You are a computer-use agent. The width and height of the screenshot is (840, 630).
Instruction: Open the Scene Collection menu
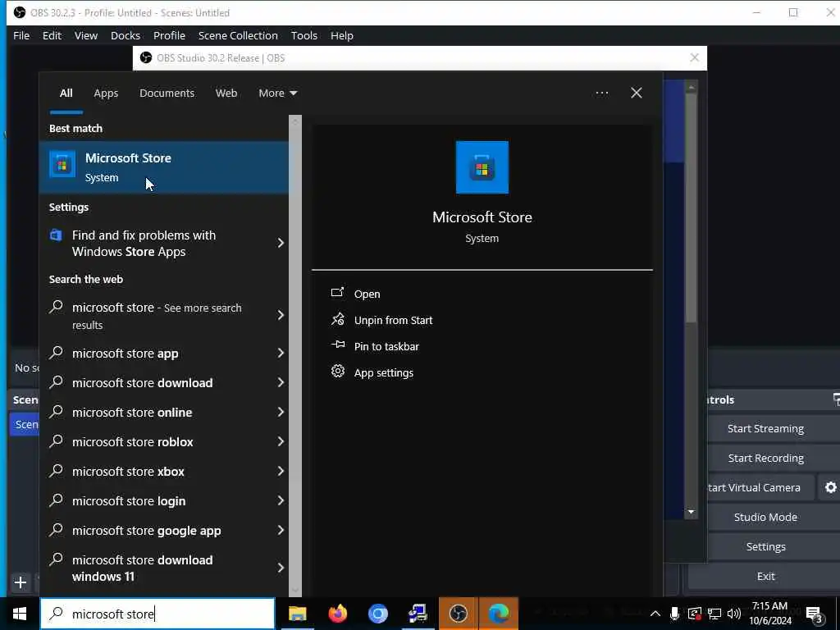(x=238, y=35)
